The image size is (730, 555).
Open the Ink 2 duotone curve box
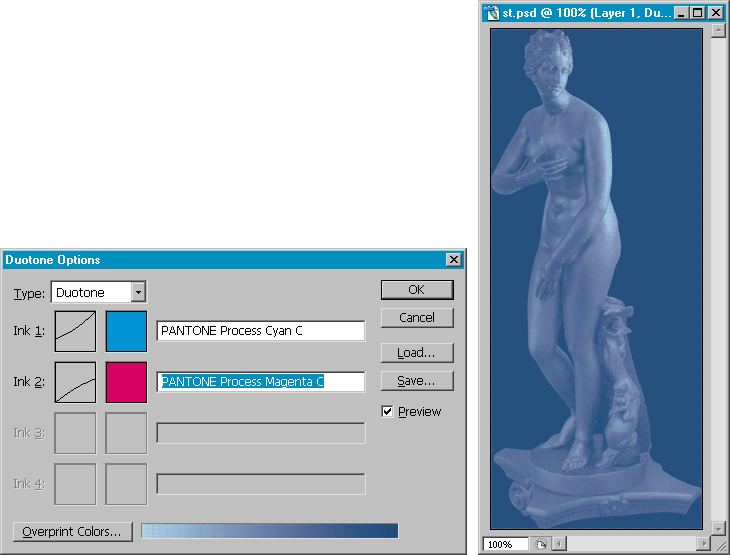pyautogui.click(x=75, y=382)
